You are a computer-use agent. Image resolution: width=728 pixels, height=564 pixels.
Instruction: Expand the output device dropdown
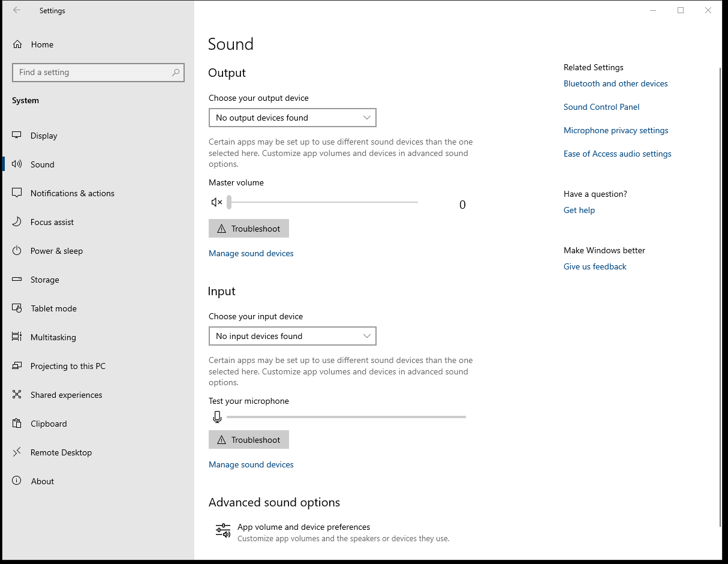tap(292, 118)
